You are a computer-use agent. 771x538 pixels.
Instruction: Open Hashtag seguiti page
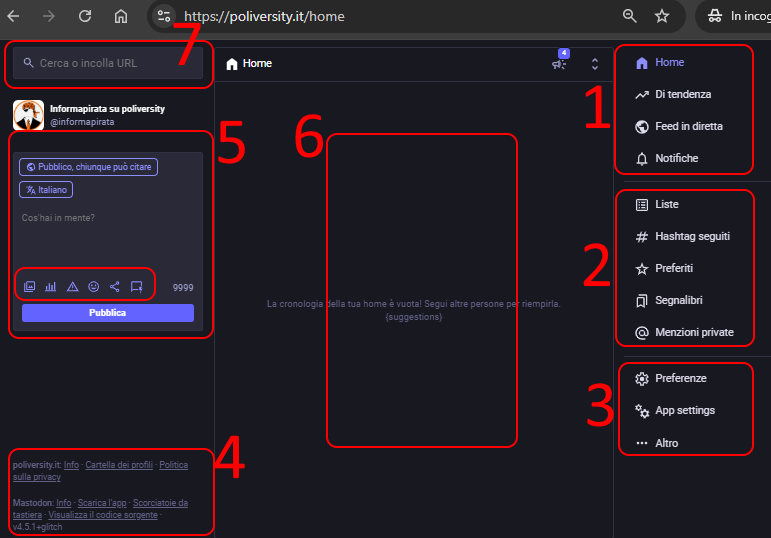tap(691, 236)
